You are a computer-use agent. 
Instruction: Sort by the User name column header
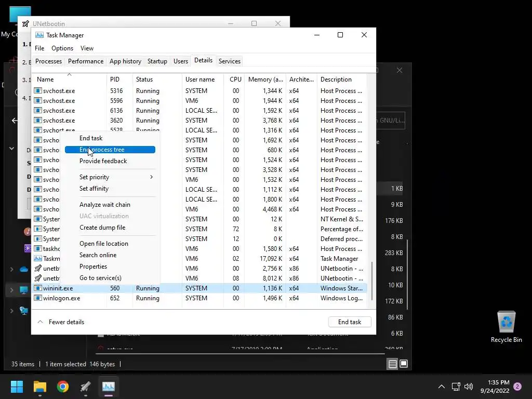pyautogui.click(x=203, y=79)
